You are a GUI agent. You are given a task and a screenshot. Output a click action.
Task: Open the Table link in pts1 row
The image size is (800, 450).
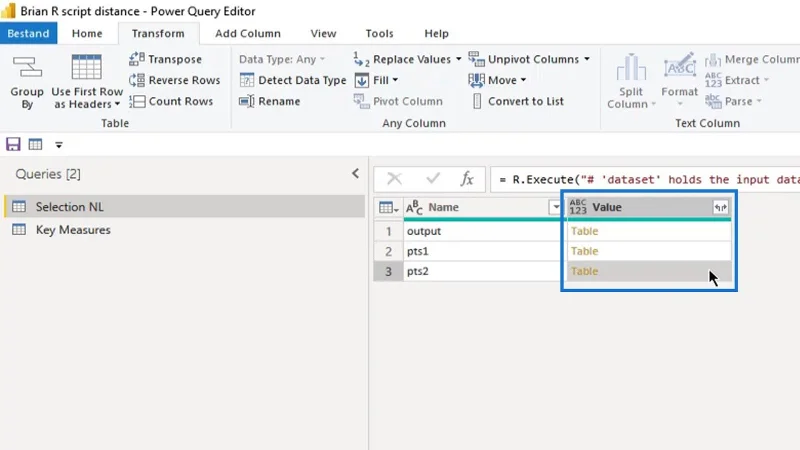[584, 251]
